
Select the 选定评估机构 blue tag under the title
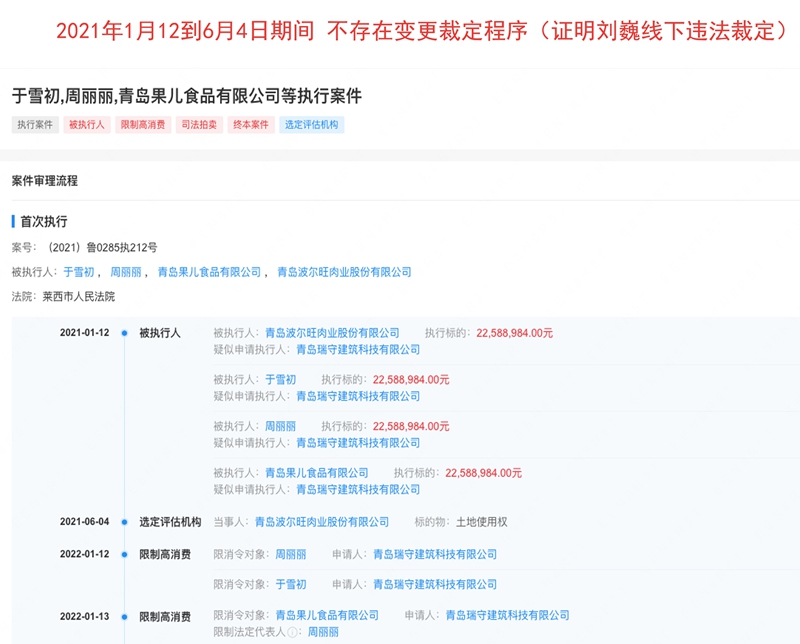click(312, 125)
